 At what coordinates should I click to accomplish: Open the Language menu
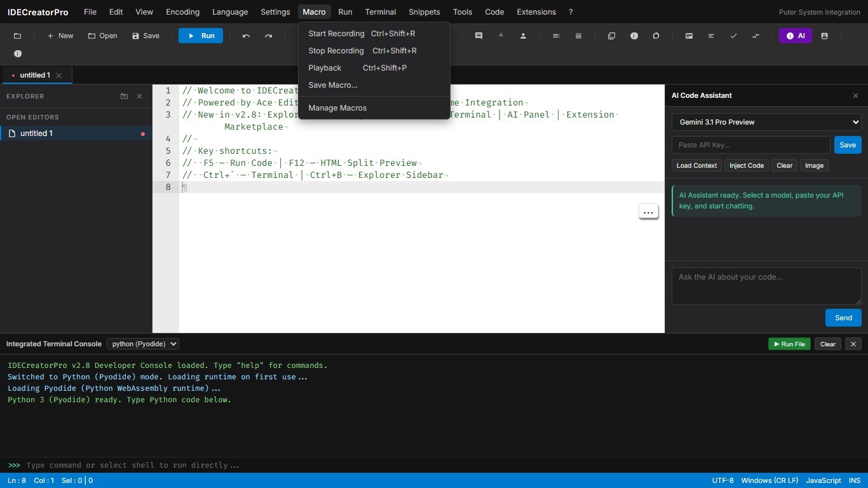(x=230, y=12)
